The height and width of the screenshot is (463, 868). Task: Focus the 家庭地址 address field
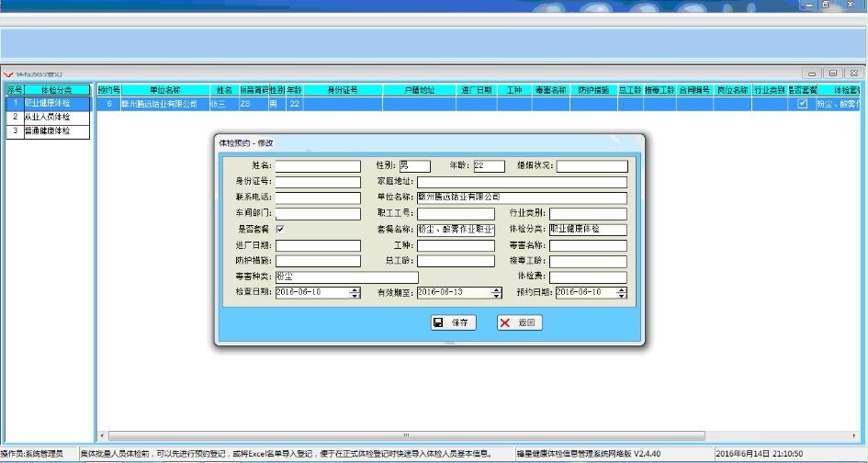(x=521, y=182)
